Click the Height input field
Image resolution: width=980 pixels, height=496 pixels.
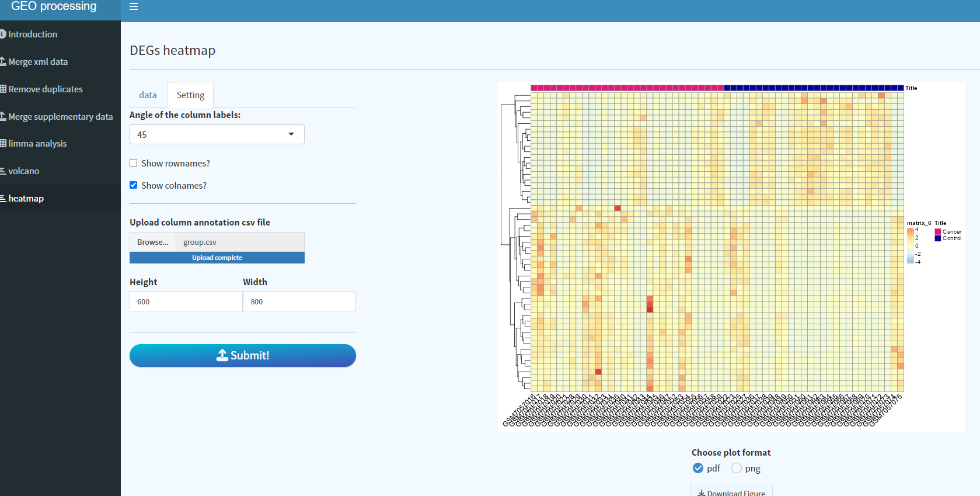click(186, 301)
